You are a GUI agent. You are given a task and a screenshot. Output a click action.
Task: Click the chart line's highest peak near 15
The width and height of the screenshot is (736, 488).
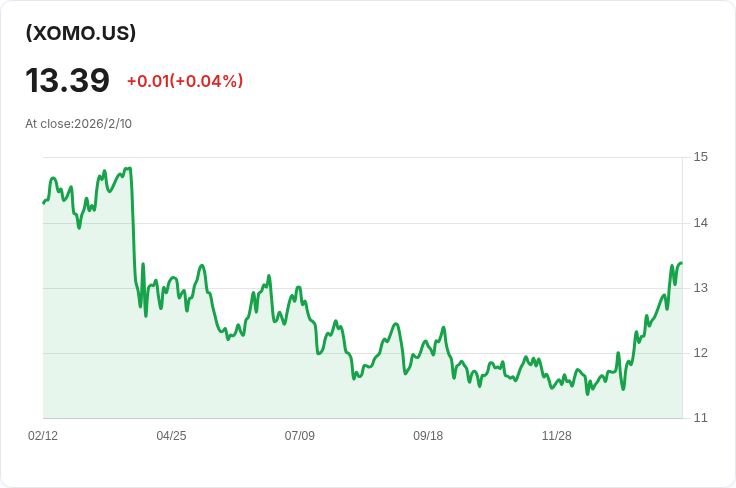[x=129, y=168]
